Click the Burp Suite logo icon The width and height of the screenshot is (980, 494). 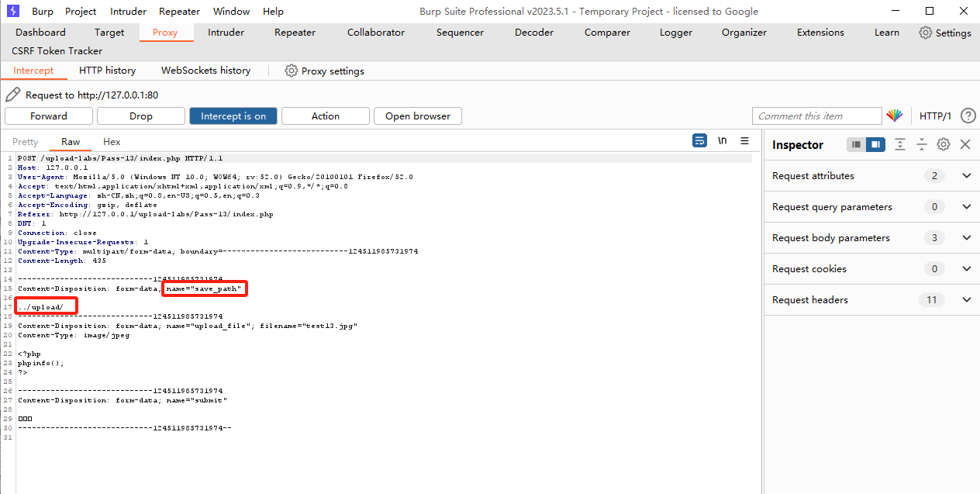point(14,11)
